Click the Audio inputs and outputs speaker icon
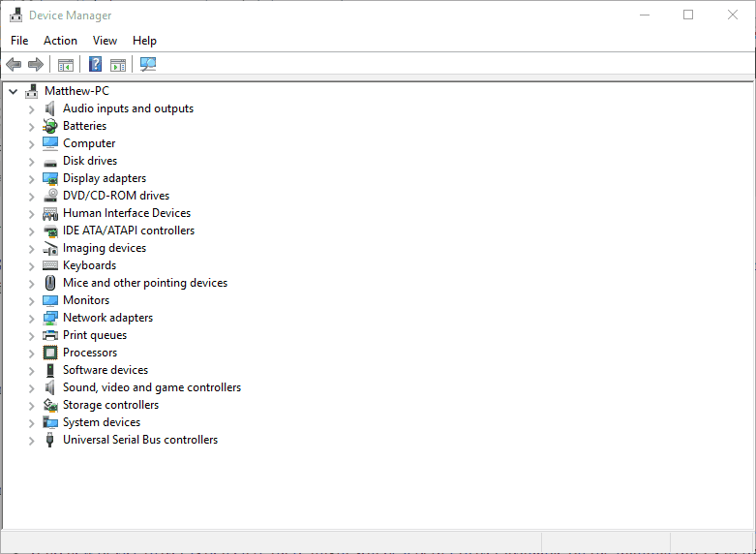756x554 pixels. pyautogui.click(x=49, y=108)
